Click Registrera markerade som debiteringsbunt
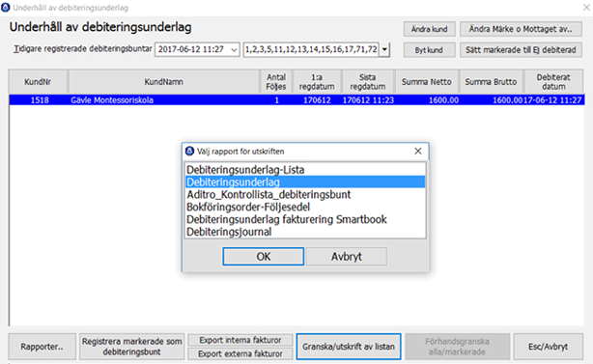This screenshot has width=593, height=364. pos(132,347)
